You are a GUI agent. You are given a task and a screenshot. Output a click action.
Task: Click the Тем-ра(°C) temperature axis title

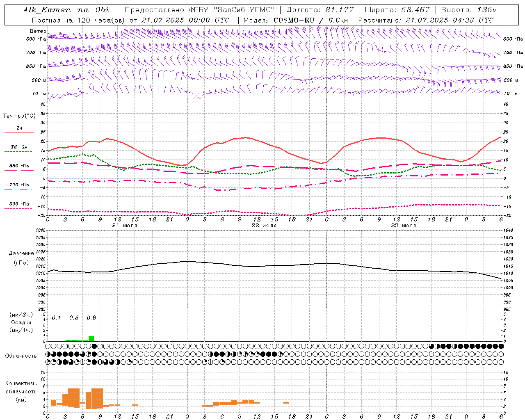click(19, 116)
